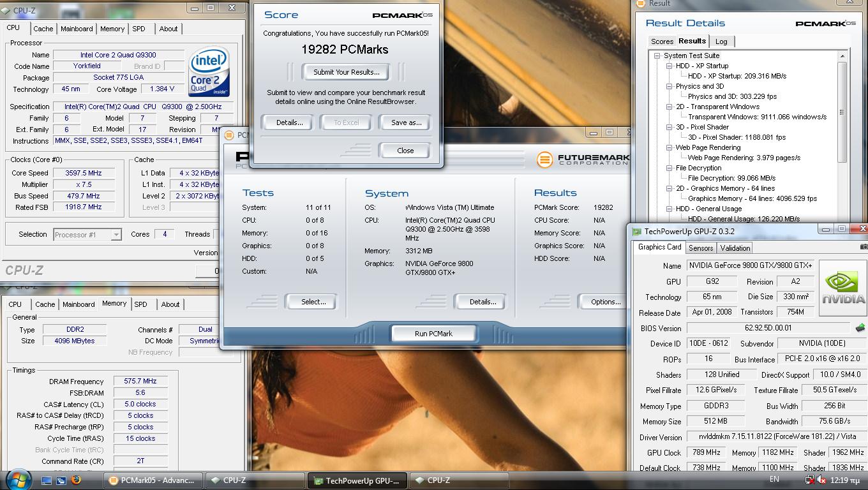The height and width of the screenshot is (490, 868).
Task: Collapse the 2D - Transparent Windows node
Action: [670, 107]
